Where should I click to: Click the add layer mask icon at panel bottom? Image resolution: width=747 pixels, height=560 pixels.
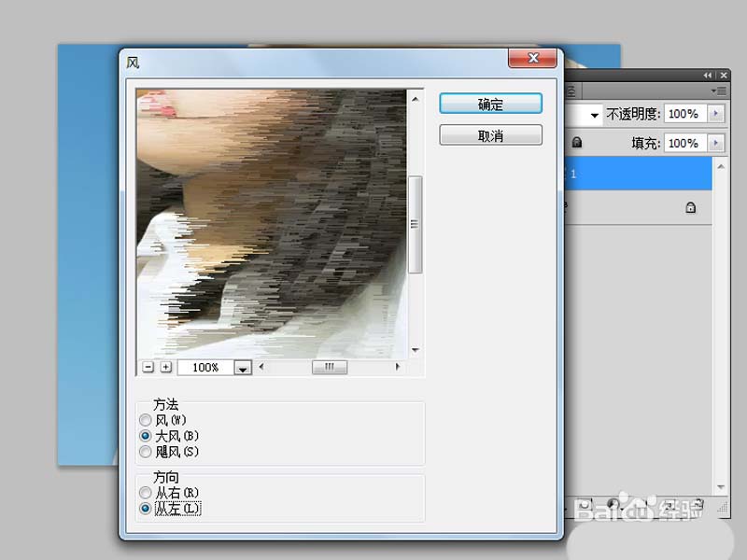612,504
